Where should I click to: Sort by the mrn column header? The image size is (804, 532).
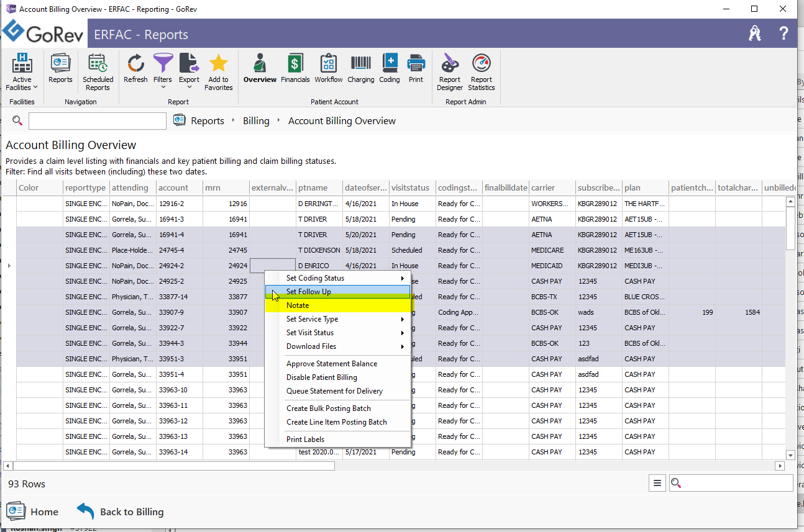click(x=226, y=187)
